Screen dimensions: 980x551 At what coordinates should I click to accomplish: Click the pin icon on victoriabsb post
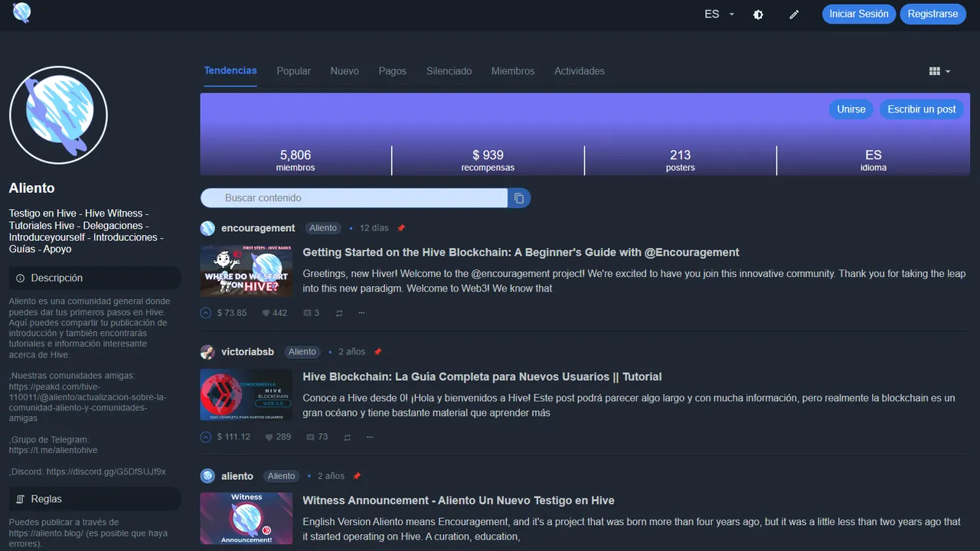377,352
